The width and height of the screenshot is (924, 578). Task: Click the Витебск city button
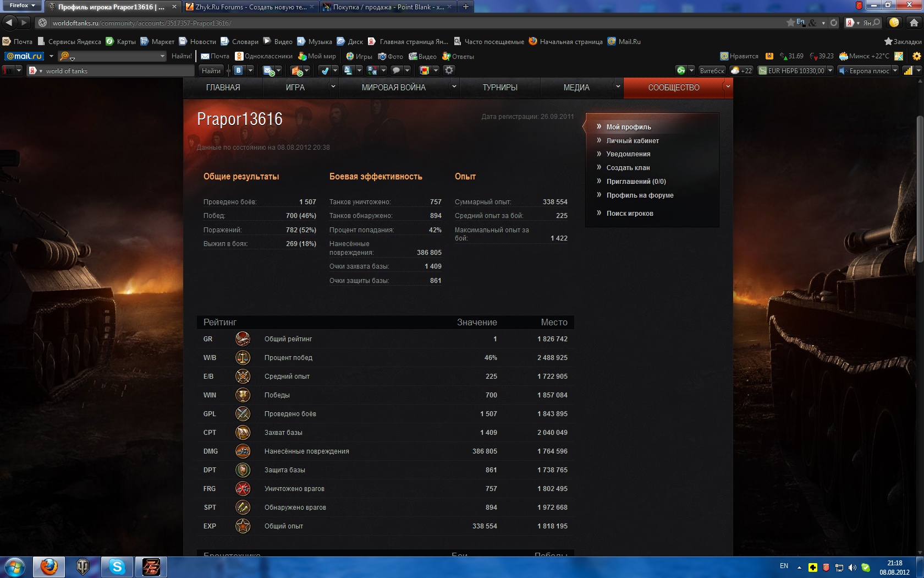pos(712,70)
